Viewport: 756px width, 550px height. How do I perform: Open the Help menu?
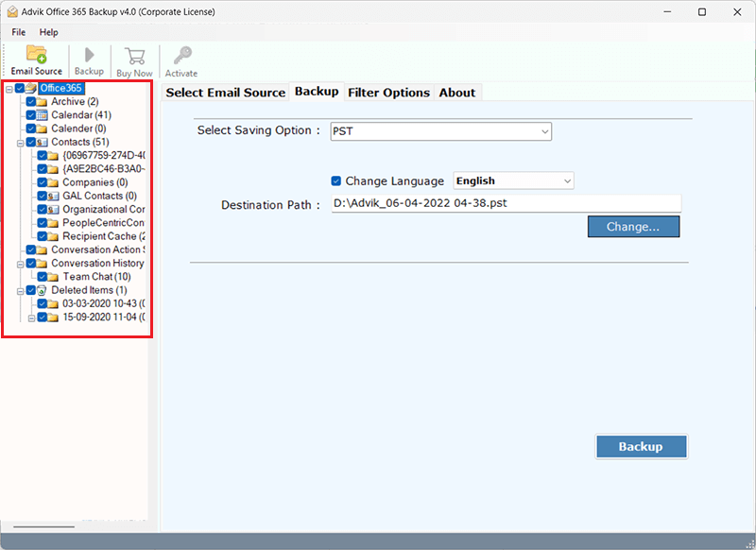click(49, 32)
